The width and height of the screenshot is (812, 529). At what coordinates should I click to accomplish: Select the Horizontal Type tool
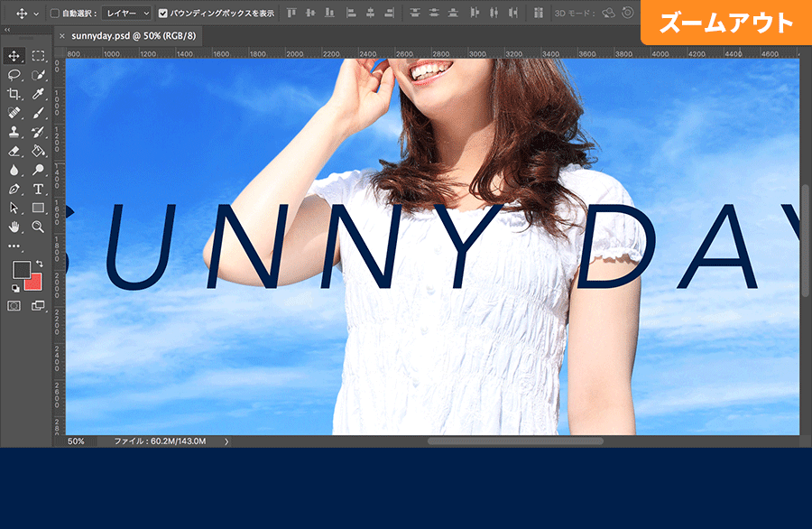pos(39,189)
